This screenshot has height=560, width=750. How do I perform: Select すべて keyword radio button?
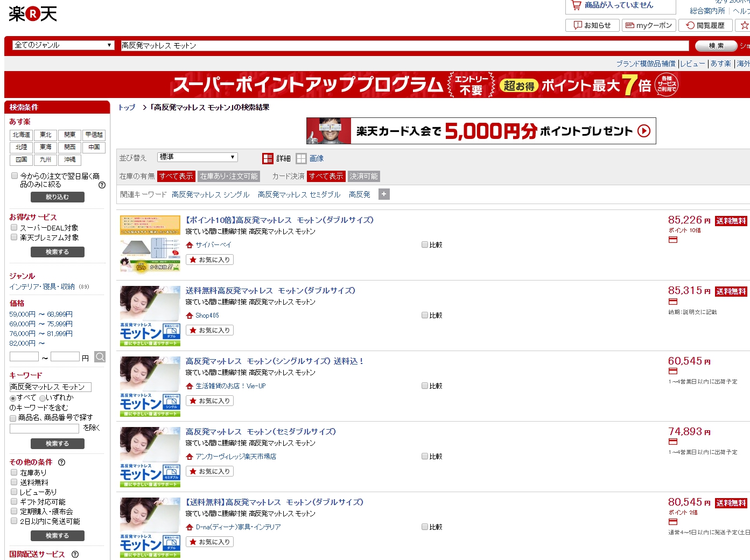pos(13,398)
